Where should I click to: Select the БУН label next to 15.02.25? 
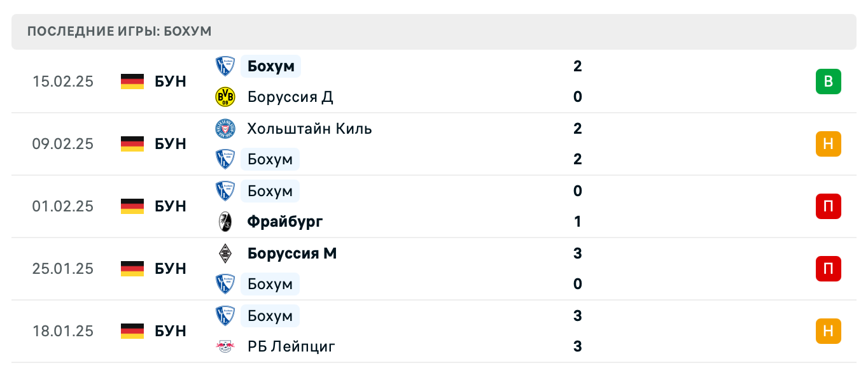(169, 82)
